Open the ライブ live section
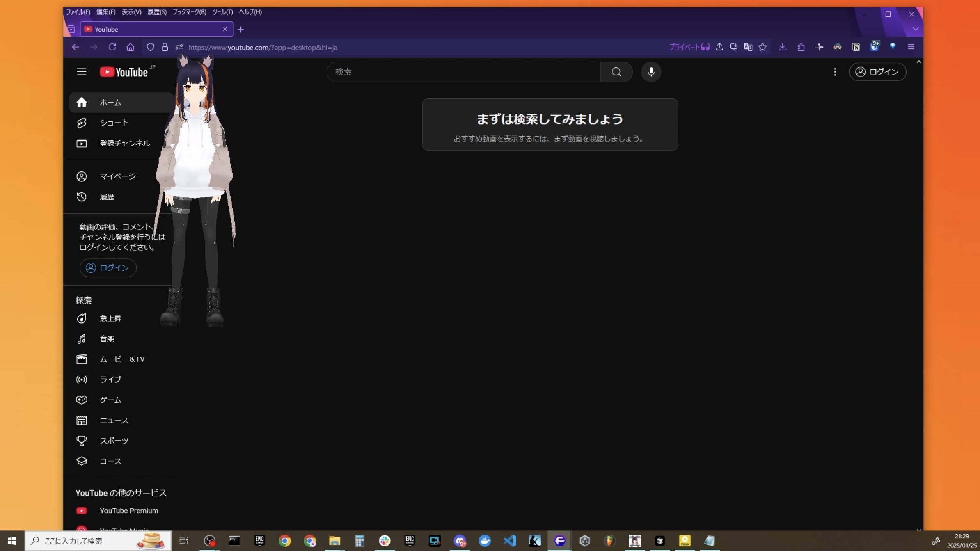This screenshot has height=551, width=980. pyautogui.click(x=110, y=379)
